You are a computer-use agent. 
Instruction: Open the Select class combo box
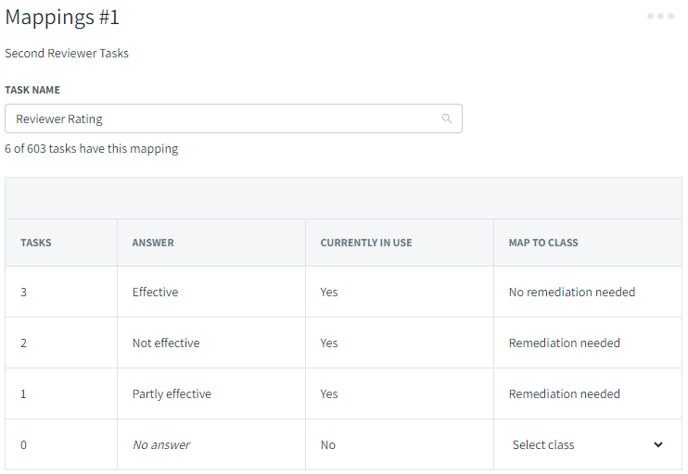(588, 445)
